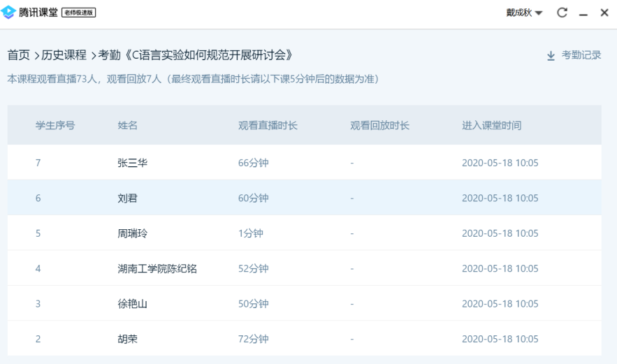Click the 进入课堂时间 column header
This screenshot has width=617, height=364.
pyautogui.click(x=491, y=126)
